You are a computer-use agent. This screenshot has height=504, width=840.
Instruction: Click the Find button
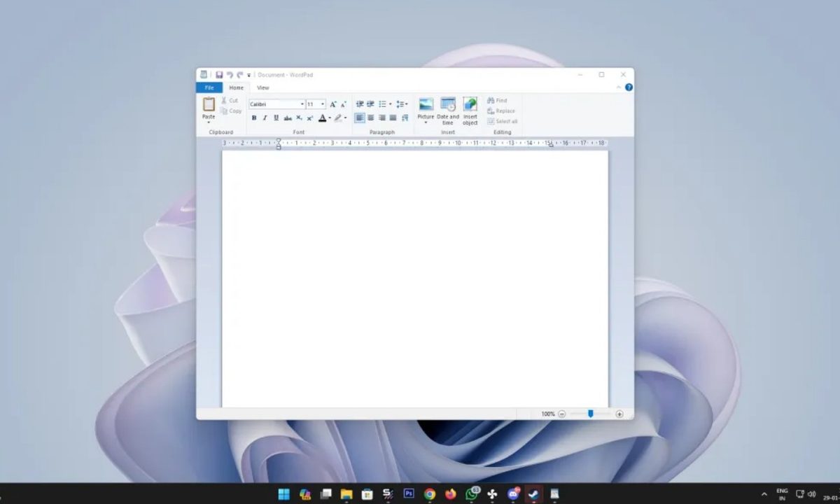coord(497,101)
